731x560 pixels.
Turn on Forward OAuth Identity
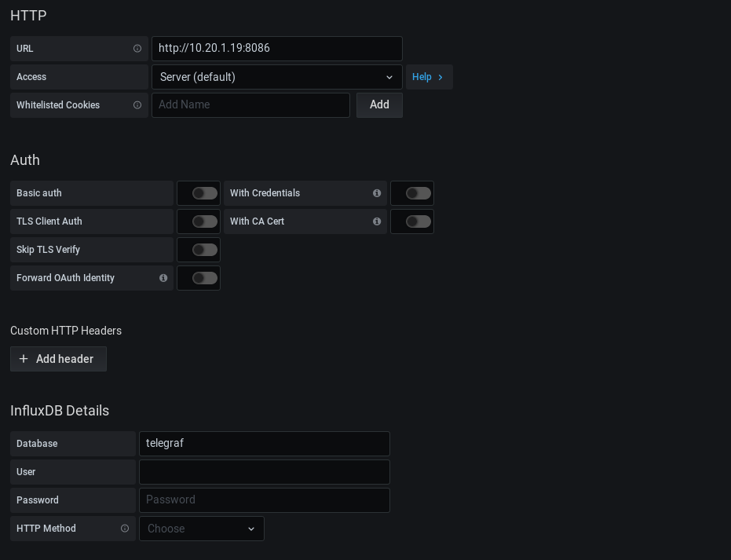(x=204, y=278)
